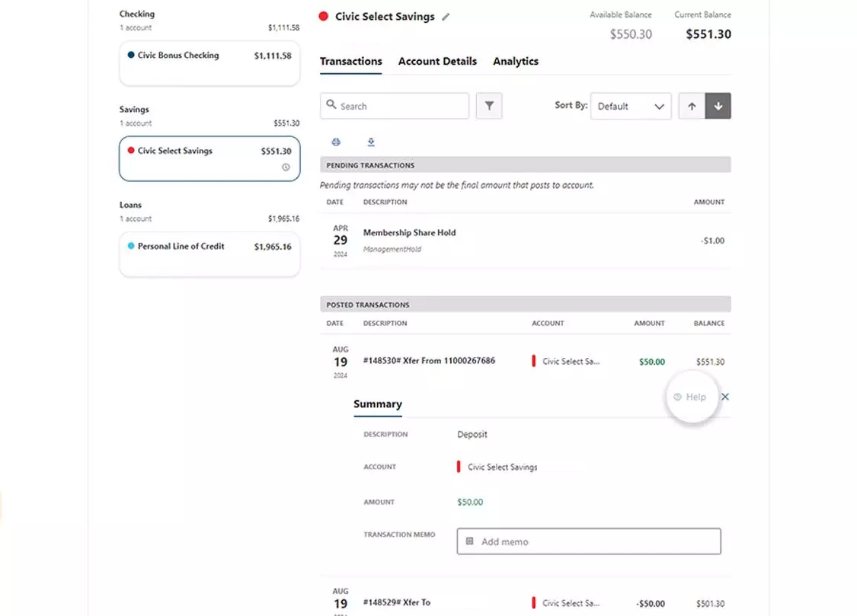
Task: Sort transactions ascending with the up arrow
Action: (x=691, y=106)
